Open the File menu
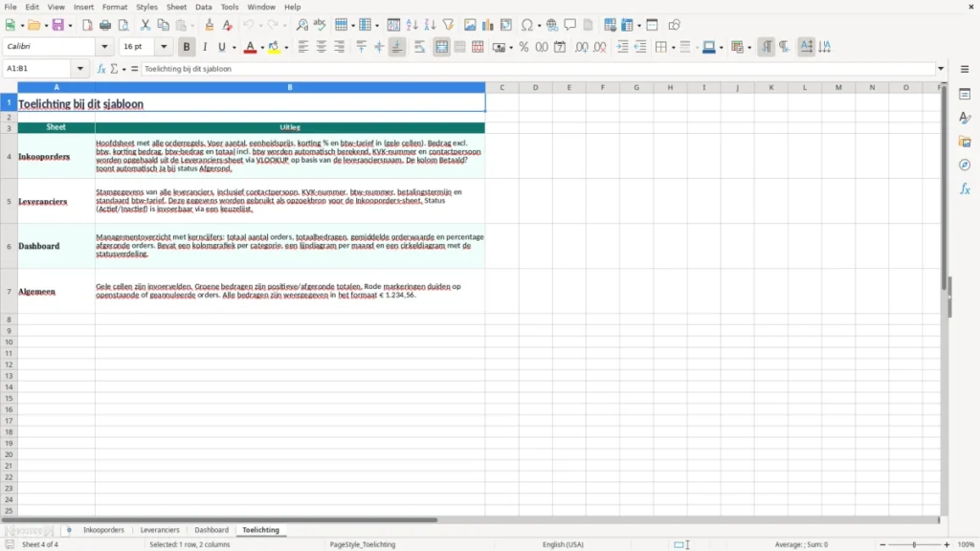Image resolution: width=980 pixels, height=551 pixels. point(11,7)
